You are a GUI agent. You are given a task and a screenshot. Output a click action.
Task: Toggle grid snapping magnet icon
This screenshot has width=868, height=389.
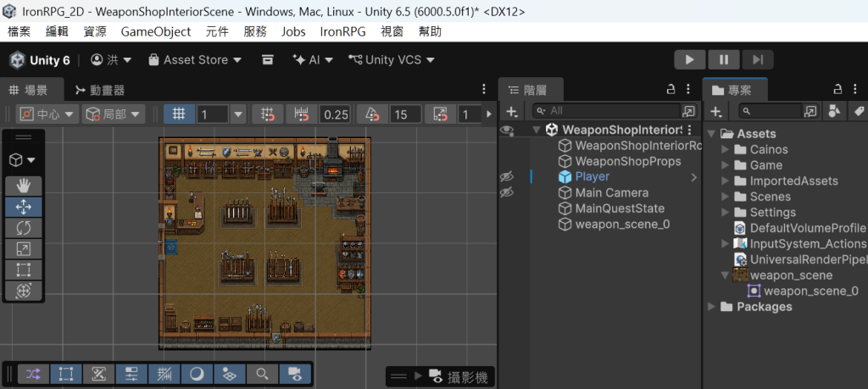click(268, 114)
